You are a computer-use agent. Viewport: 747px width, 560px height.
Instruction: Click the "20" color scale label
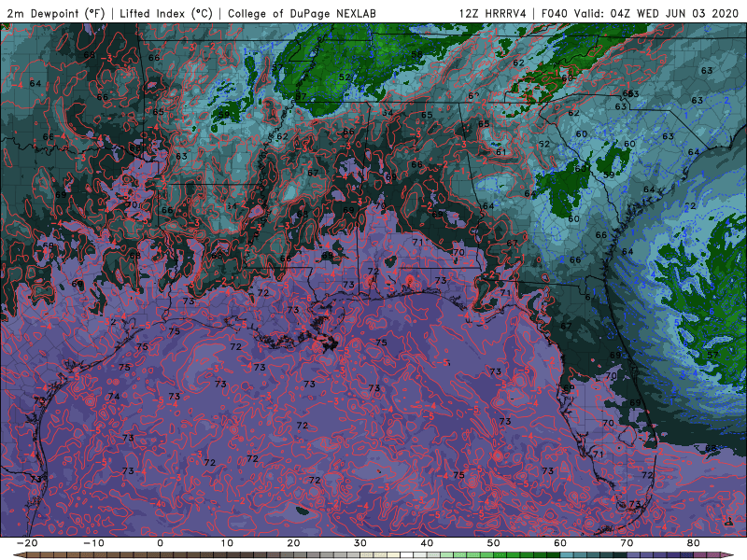pos(293,543)
